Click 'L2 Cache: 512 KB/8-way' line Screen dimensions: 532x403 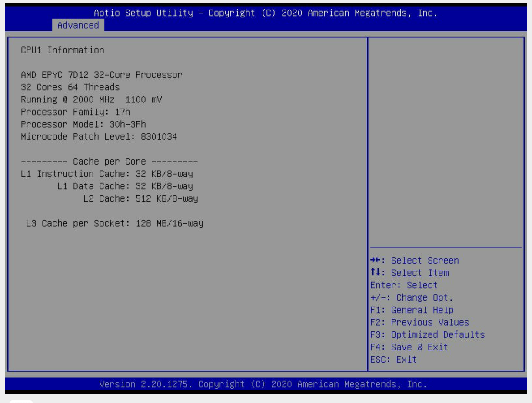(141, 199)
